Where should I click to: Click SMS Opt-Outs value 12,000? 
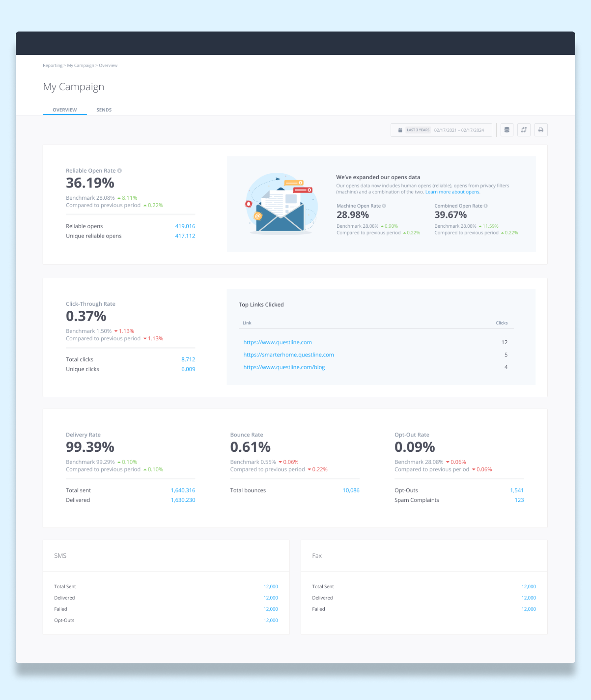(271, 620)
